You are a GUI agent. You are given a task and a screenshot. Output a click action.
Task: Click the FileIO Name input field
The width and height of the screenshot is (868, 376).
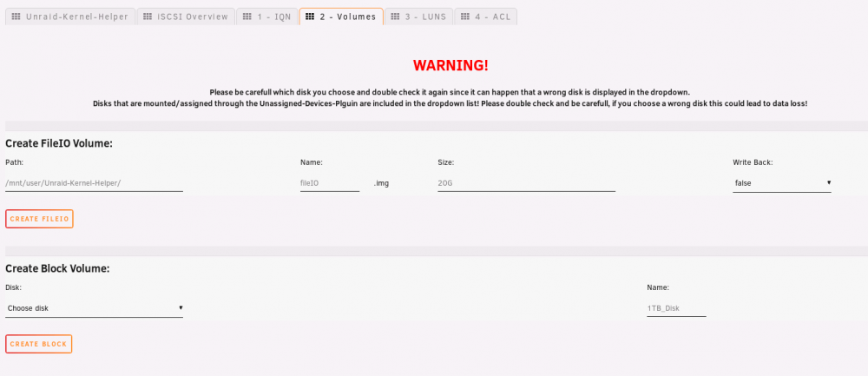tap(330, 182)
